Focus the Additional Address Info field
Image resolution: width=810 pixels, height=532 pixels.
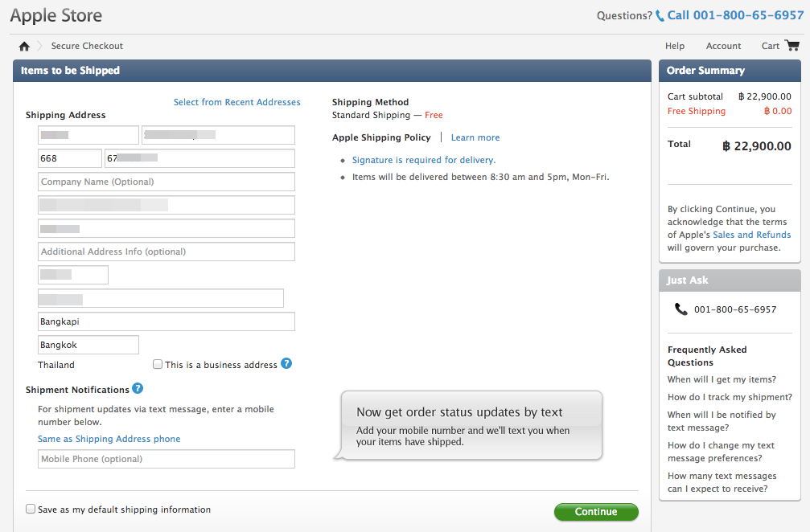pyautogui.click(x=167, y=252)
